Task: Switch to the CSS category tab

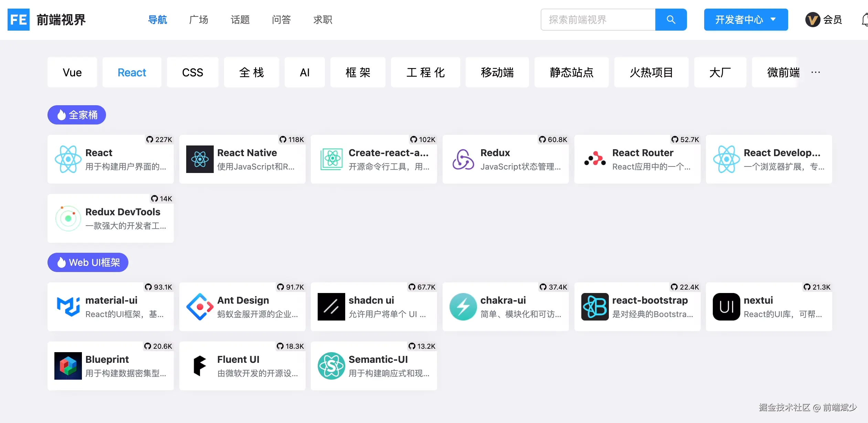Action: tap(193, 72)
